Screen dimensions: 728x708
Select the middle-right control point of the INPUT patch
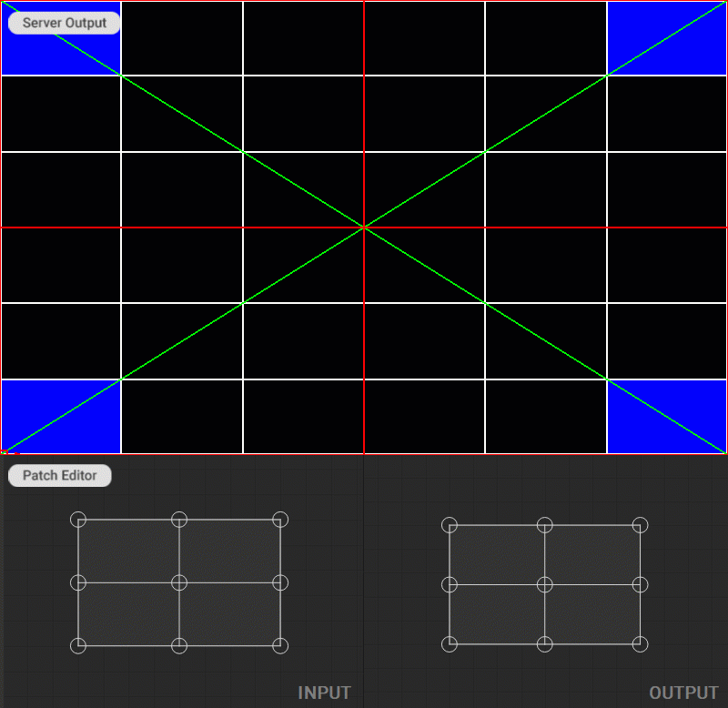click(280, 582)
